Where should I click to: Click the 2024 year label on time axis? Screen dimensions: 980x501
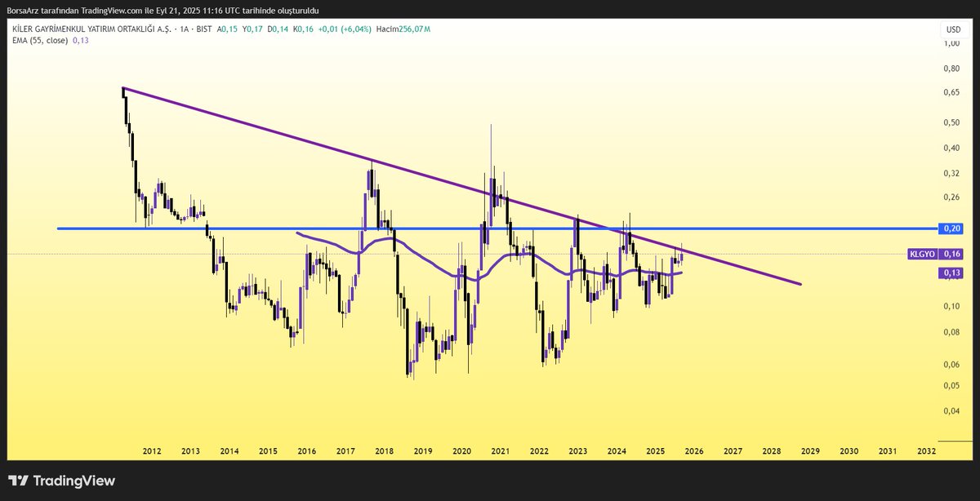pos(617,450)
